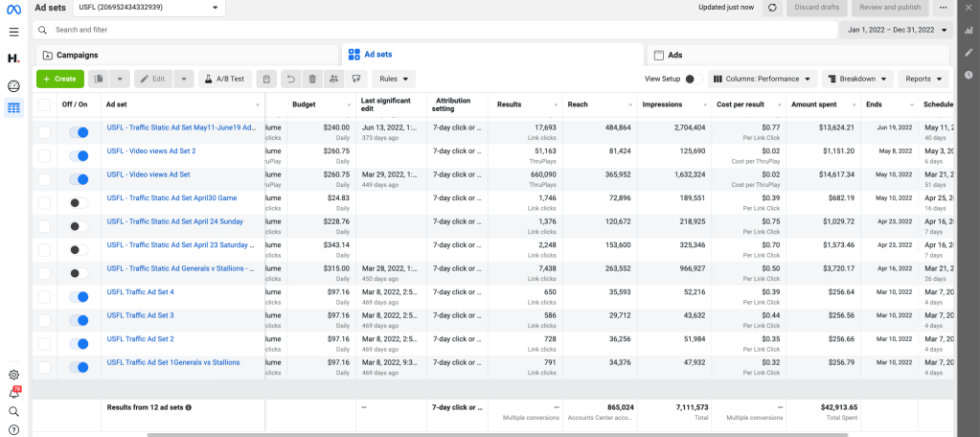
Task: Click the duplicate ad set icon
Action: pos(99,79)
